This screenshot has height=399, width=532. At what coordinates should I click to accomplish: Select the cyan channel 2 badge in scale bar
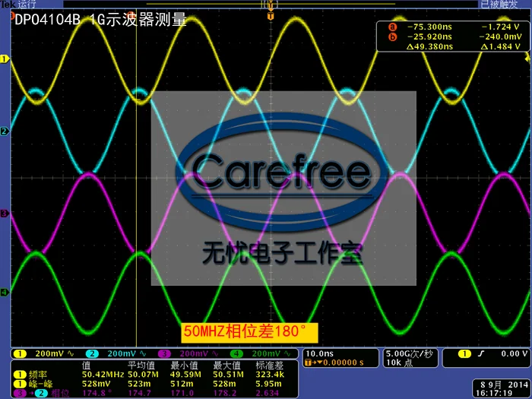click(92, 354)
